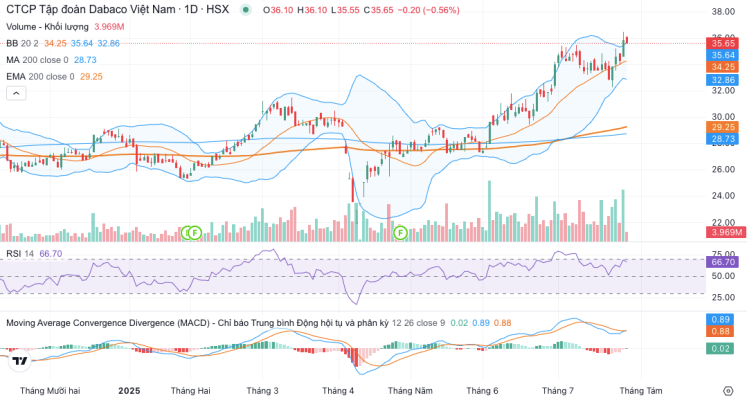The height and width of the screenshot is (400, 747).
Task: Click the blue 32.86 price axis label
Action: click(722, 80)
